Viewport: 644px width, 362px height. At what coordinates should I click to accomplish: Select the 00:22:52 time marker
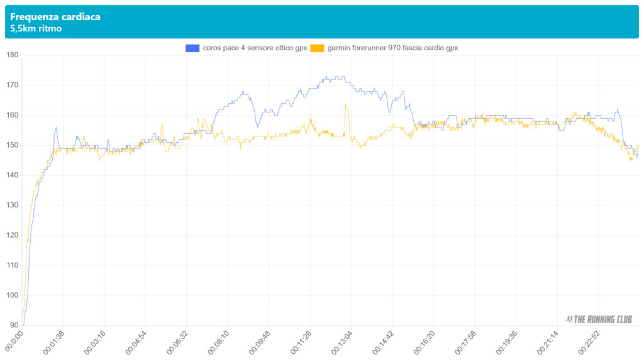[589, 344]
